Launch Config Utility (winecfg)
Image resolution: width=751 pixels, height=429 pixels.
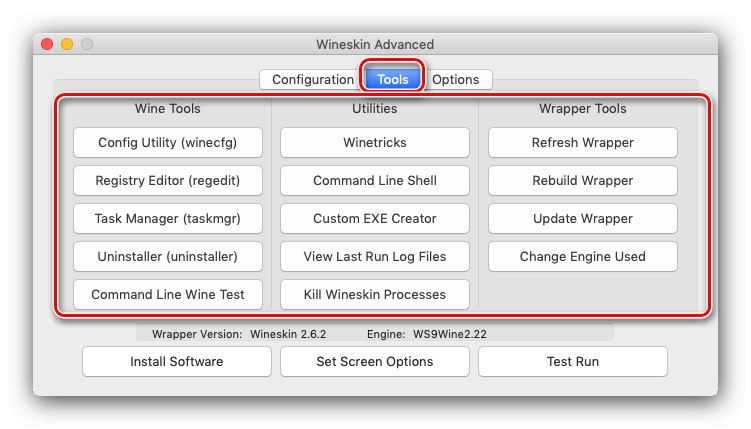pos(168,142)
